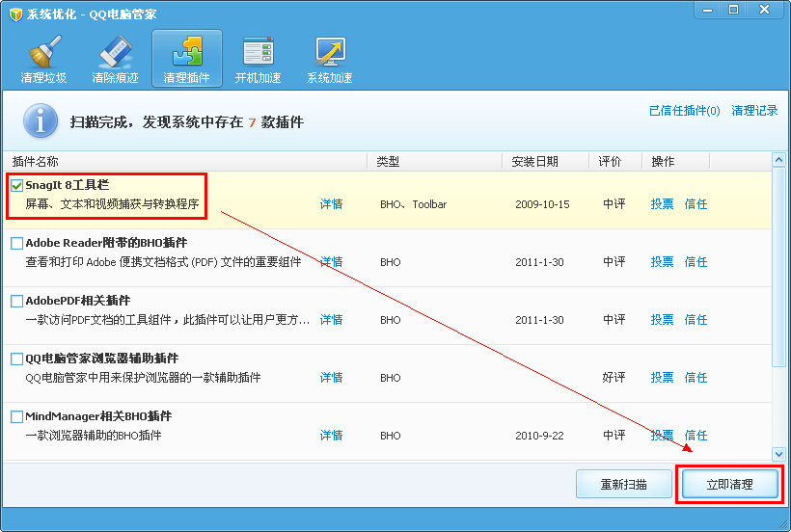Uncheck the SnagIt 8工具栏 checkbox

(16, 185)
